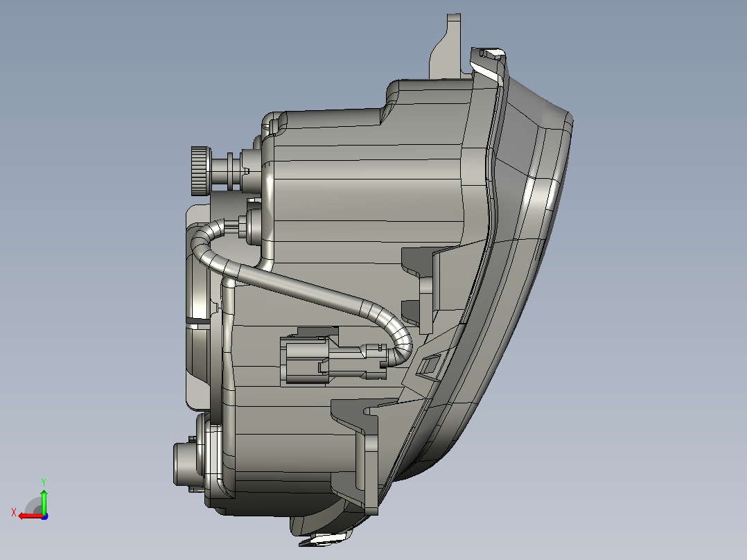Select the knurled adjuster knob on the model
This screenshot has width=747, height=560.
pos(201,171)
